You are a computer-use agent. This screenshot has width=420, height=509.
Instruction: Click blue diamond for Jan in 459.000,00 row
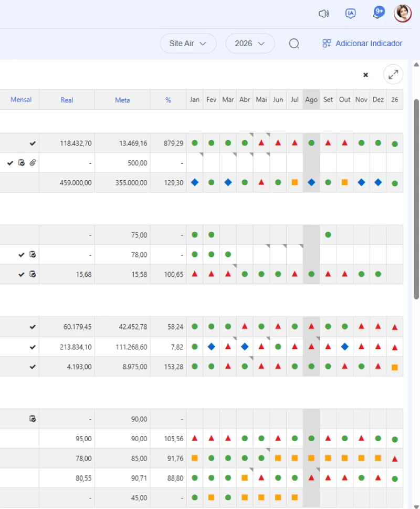[x=195, y=182]
